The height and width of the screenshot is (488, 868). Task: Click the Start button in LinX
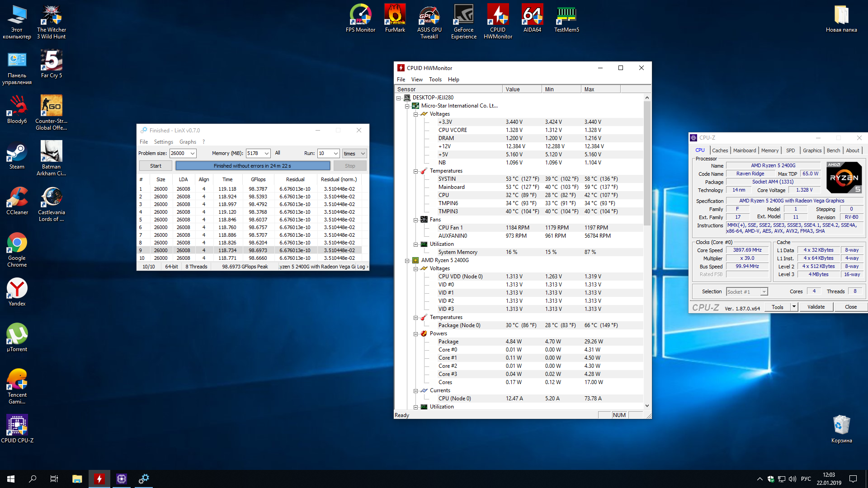click(x=156, y=166)
